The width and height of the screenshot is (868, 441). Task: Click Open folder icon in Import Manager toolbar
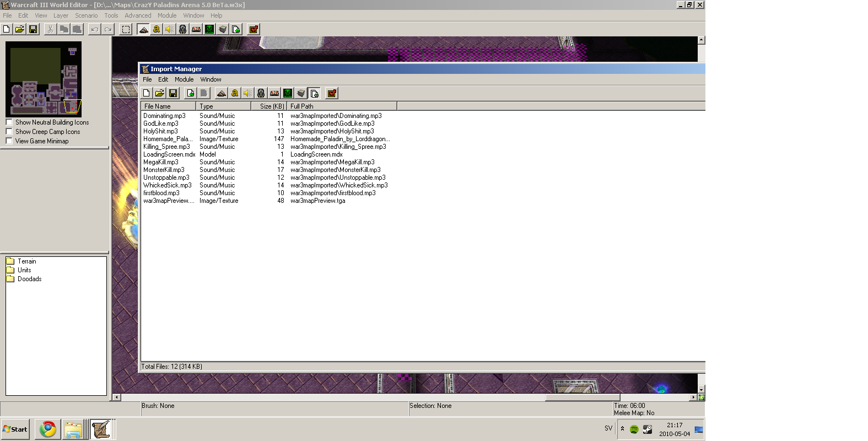tap(160, 93)
